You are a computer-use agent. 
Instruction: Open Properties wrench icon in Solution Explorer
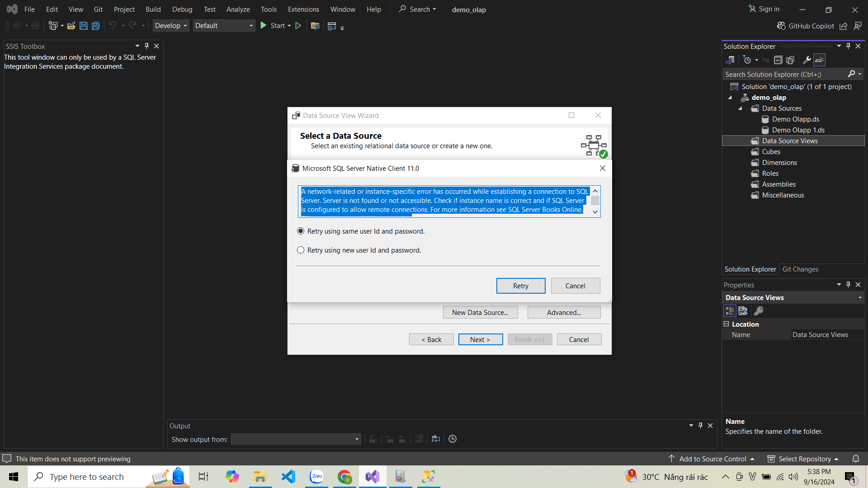pyautogui.click(x=807, y=60)
